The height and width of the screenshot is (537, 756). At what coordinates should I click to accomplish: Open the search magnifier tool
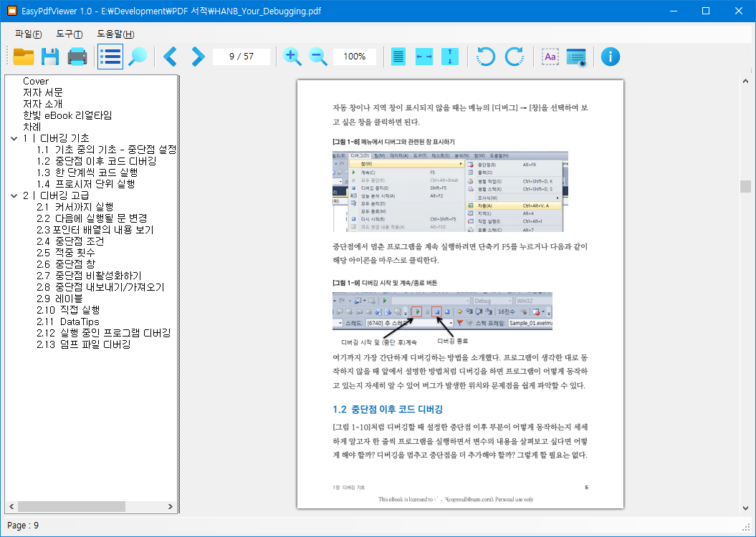[x=138, y=57]
